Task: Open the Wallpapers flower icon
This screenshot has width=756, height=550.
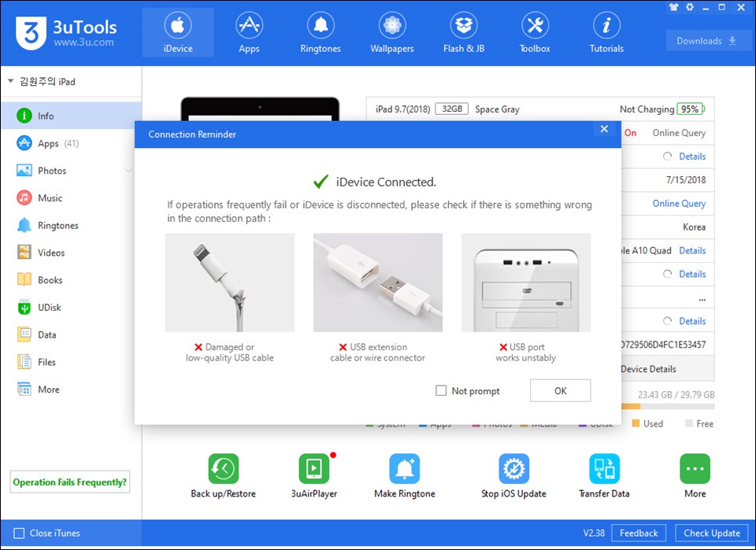Action: 392,25
